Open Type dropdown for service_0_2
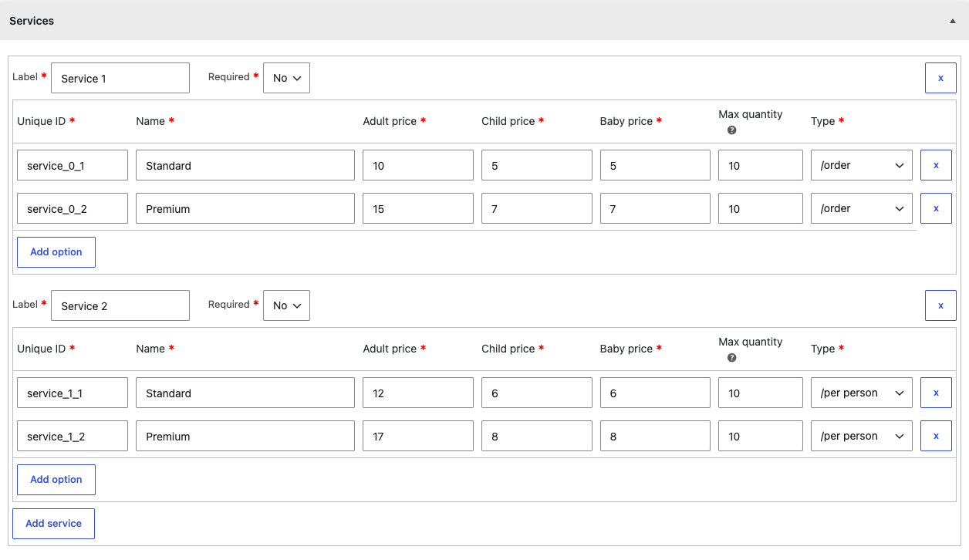 click(x=862, y=208)
